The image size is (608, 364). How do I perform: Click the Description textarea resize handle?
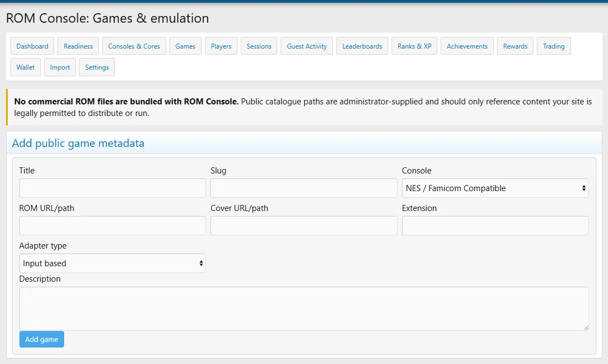586,328
